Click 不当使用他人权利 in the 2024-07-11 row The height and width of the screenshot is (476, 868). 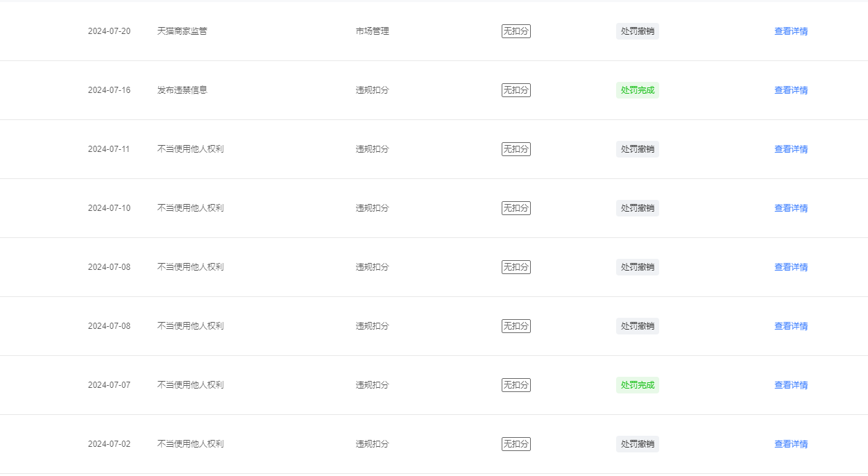pyautogui.click(x=191, y=149)
